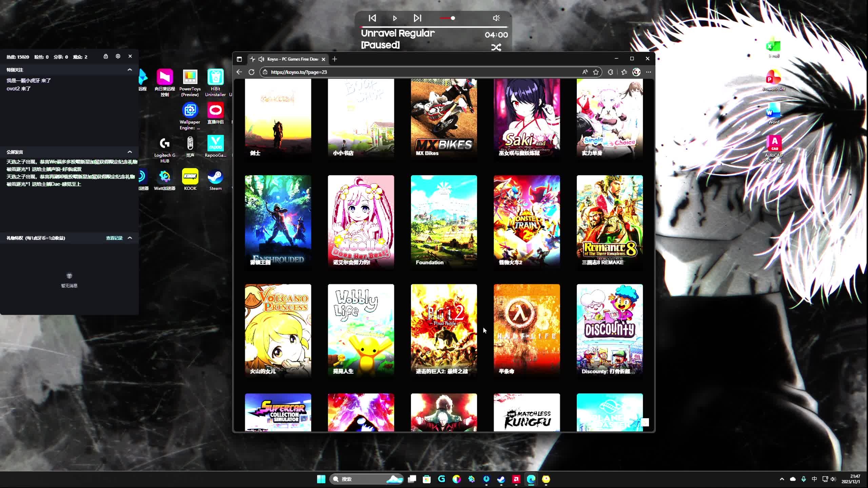Toggle shuffle in music widget
Screen dimensions: 868x488
[x=496, y=47]
